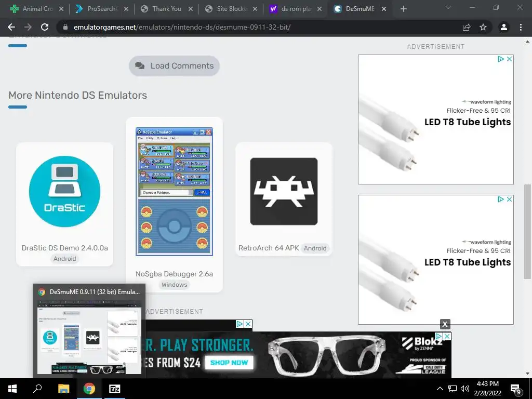Open the No$gba emulator screenshot
The height and width of the screenshot is (399, 532).
click(175, 192)
